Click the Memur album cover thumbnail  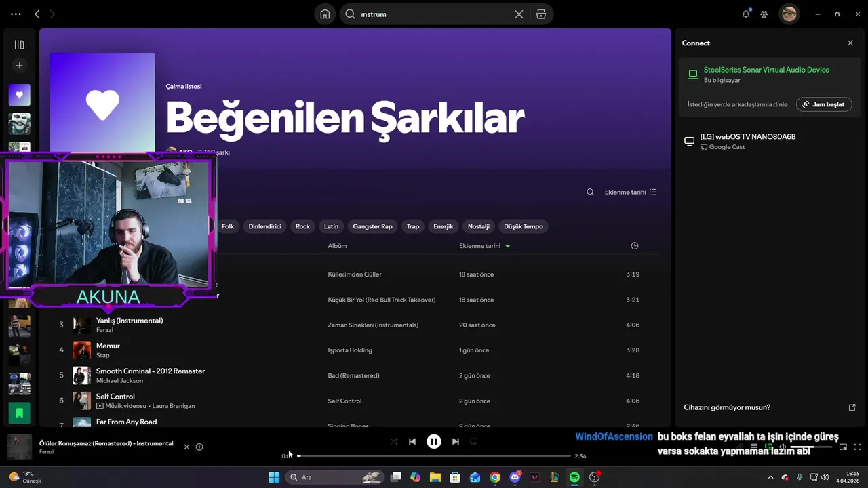81,350
